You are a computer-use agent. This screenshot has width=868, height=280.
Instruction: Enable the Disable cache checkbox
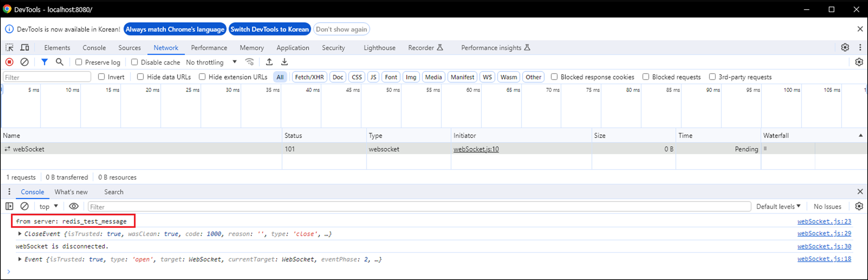134,62
